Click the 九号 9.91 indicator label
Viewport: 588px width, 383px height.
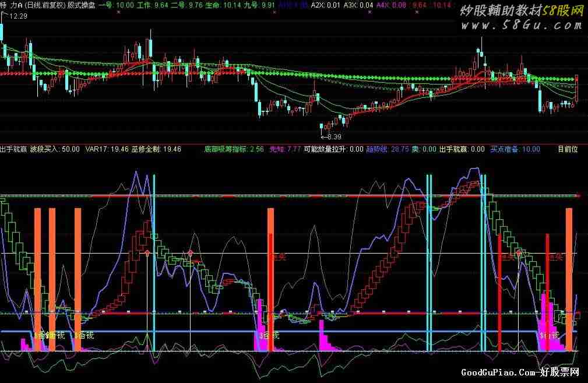click(x=259, y=5)
